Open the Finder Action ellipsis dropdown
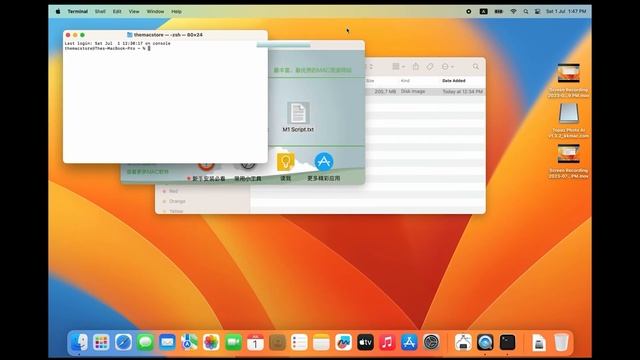Image resolution: width=640 pixels, height=360 pixels. click(448, 67)
